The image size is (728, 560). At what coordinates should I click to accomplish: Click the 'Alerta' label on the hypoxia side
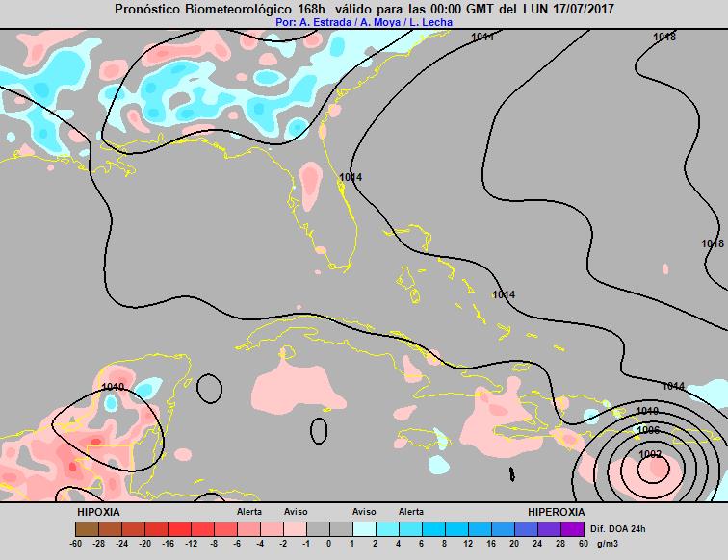point(249,512)
